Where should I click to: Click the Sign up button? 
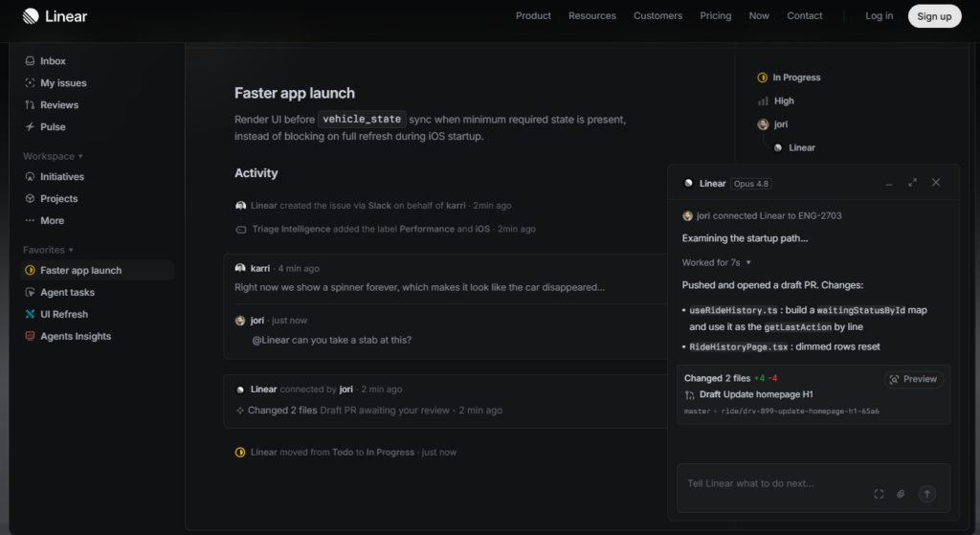pyautogui.click(x=934, y=16)
